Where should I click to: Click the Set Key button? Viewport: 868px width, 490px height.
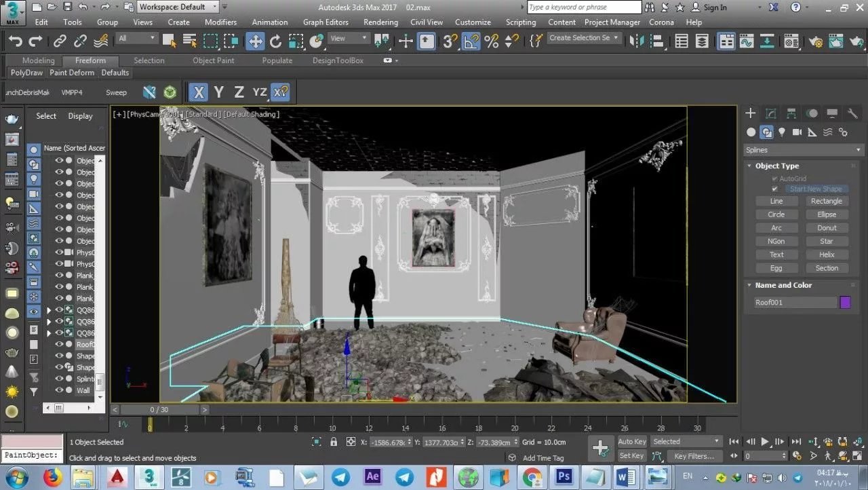[632, 456]
